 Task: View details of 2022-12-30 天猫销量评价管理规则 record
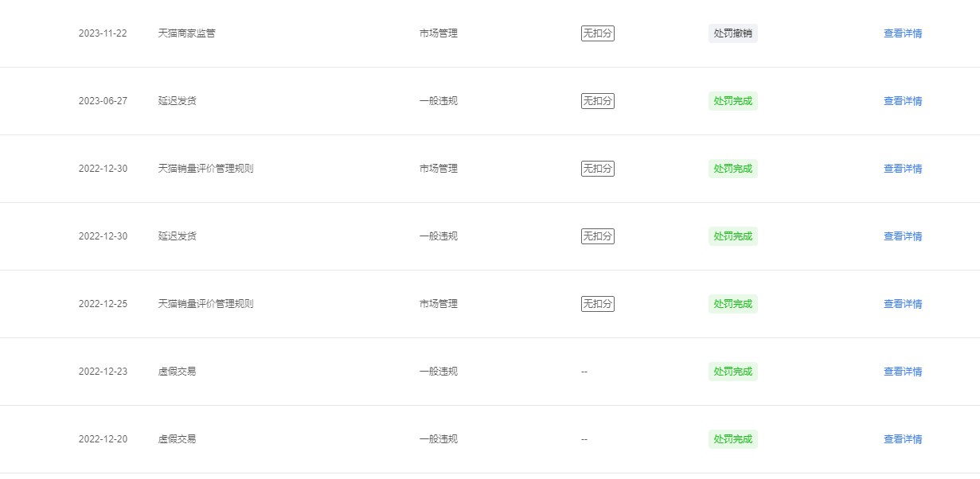point(903,169)
